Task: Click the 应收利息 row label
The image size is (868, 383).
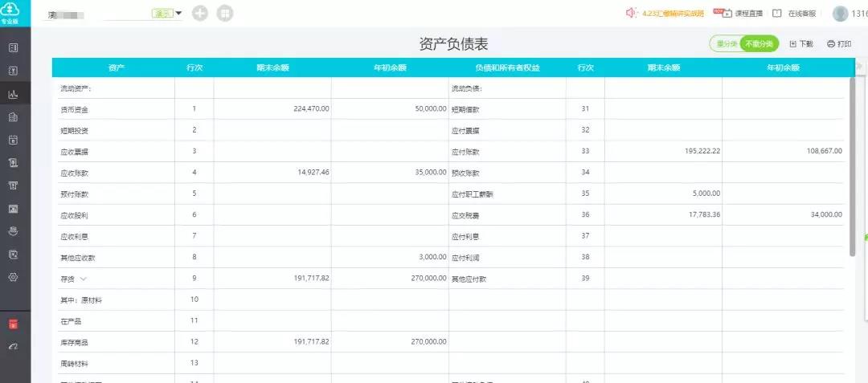Action: (74, 237)
